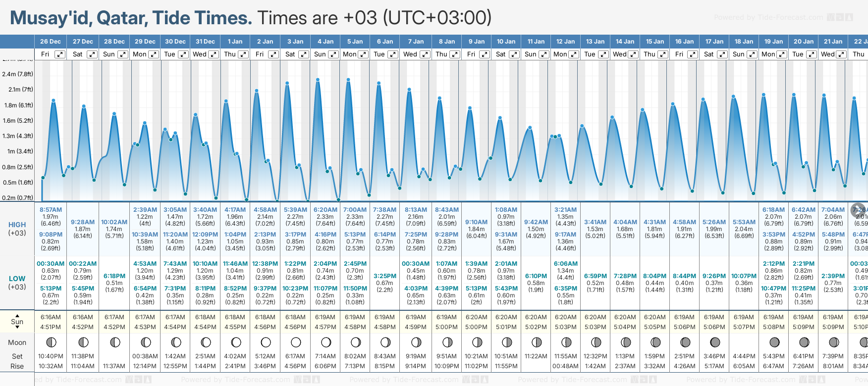Click the moon phase icon for 3 Jan
This screenshot has width=868, height=386.
pos(296,342)
